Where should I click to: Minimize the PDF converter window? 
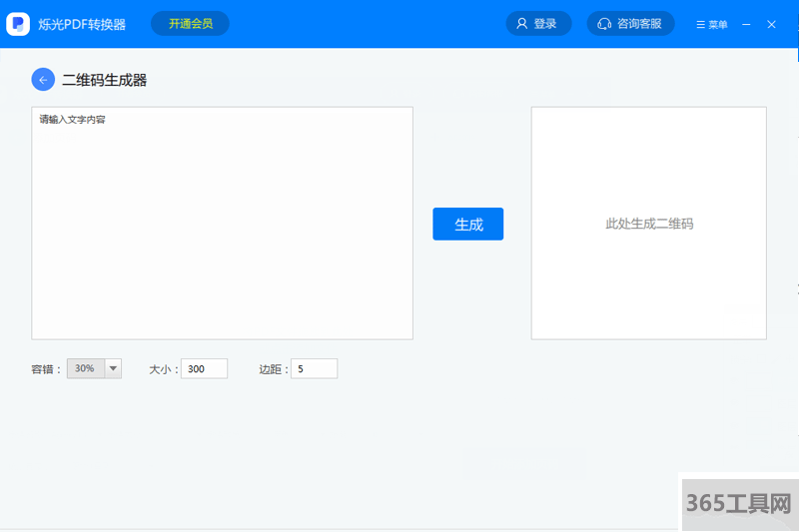(x=746, y=24)
